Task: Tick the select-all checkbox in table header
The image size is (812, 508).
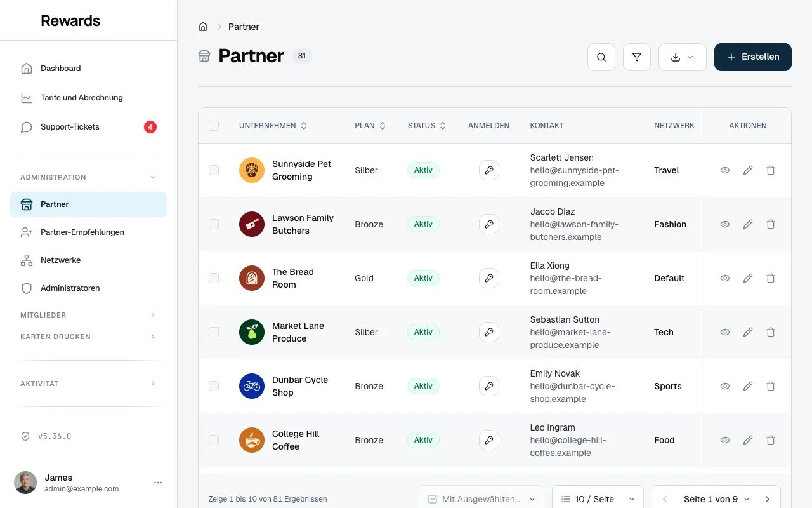Action: coord(214,126)
